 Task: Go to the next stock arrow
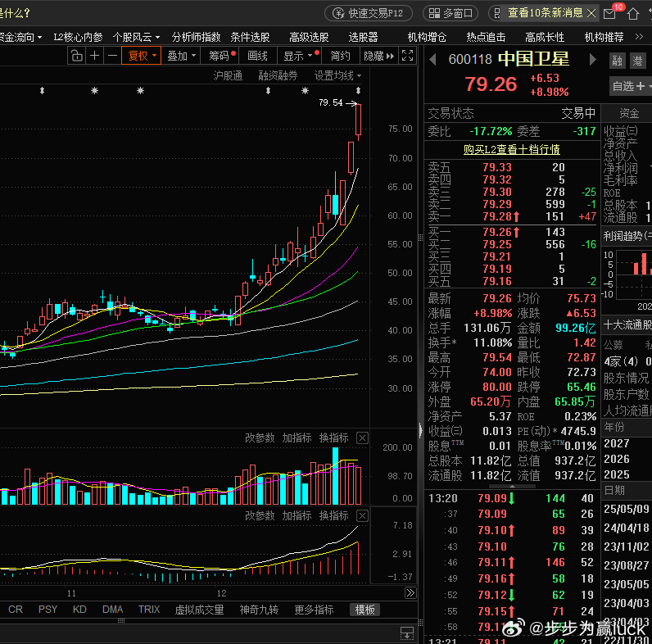592,60
